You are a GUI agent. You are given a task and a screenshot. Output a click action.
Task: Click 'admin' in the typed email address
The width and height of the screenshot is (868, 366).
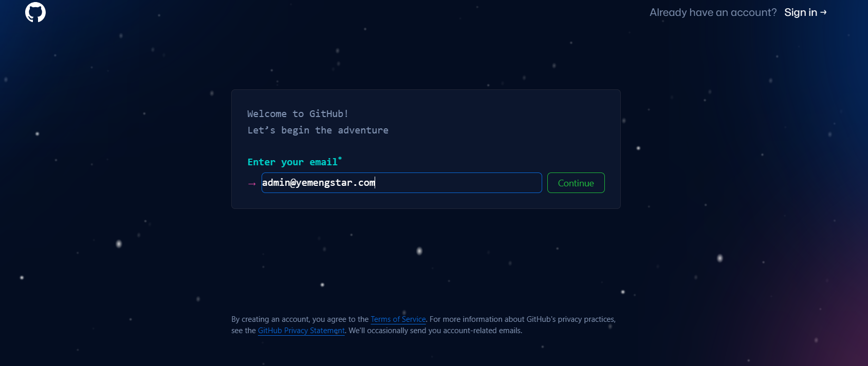click(x=275, y=183)
